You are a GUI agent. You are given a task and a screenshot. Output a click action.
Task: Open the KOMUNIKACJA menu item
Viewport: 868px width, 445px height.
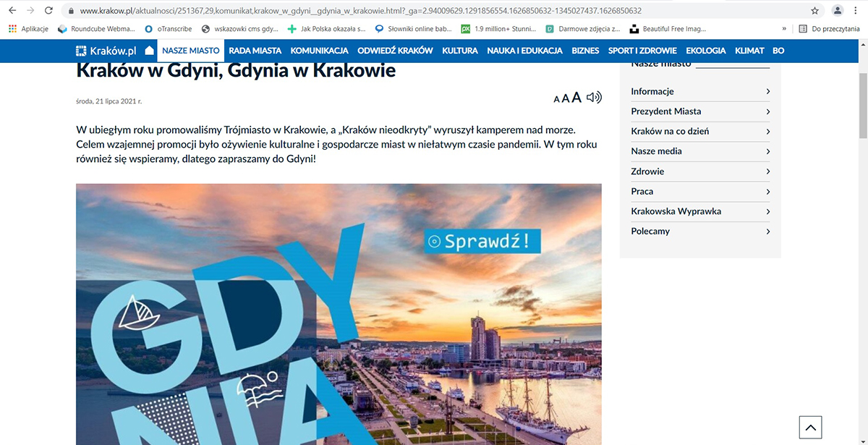(x=319, y=51)
